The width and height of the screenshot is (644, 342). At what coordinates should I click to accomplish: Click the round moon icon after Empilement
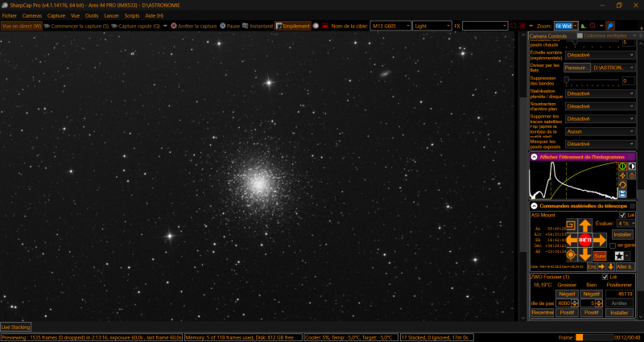[316, 26]
